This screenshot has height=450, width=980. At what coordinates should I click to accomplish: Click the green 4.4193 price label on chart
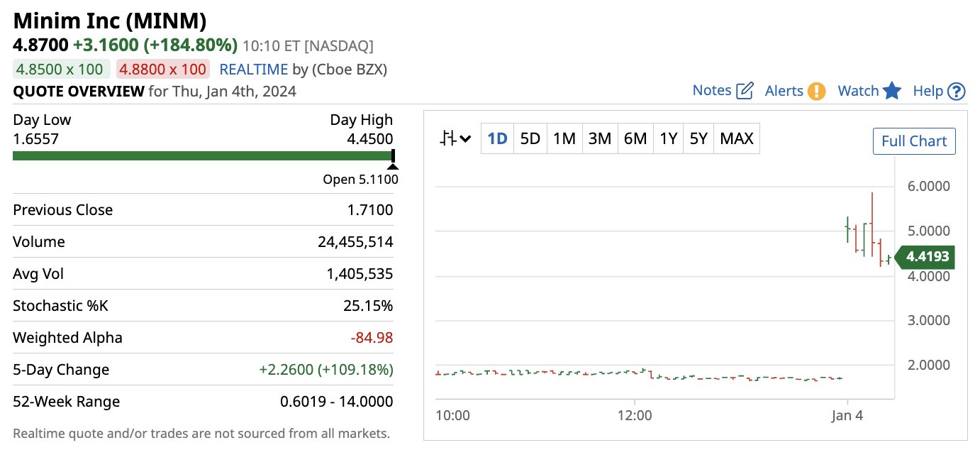(925, 257)
